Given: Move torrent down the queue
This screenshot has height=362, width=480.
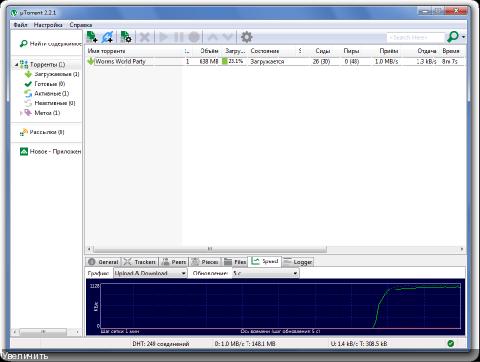Looking at the screenshot, I should click(x=228, y=37).
